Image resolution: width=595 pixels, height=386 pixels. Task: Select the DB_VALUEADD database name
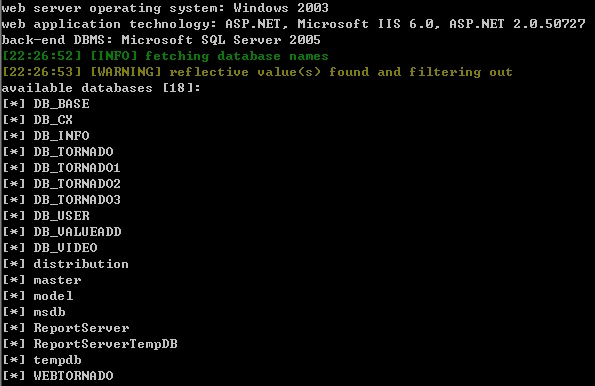coord(77,232)
